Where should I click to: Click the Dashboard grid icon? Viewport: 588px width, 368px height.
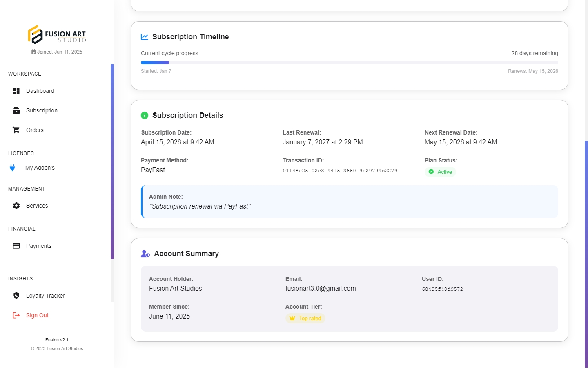click(16, 91)
